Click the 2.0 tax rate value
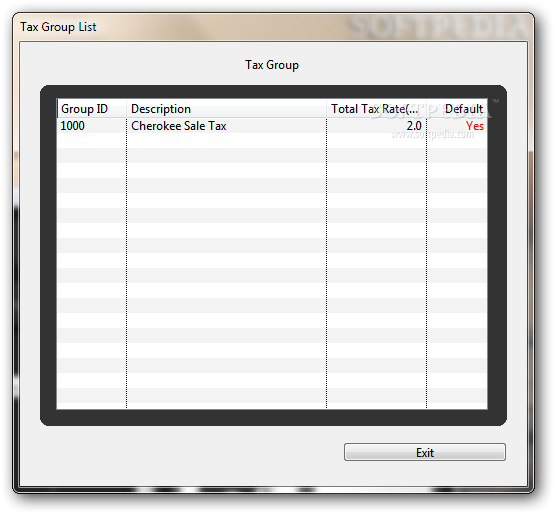 point(414,126)
